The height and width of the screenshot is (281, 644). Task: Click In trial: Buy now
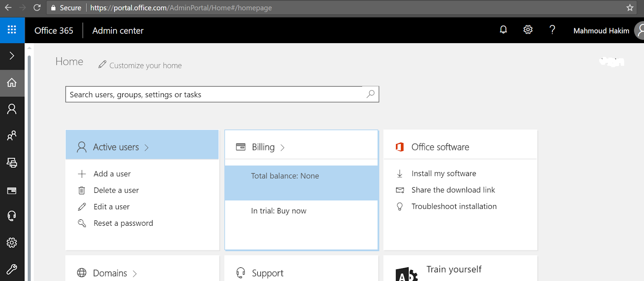click(x=279, y=211)
